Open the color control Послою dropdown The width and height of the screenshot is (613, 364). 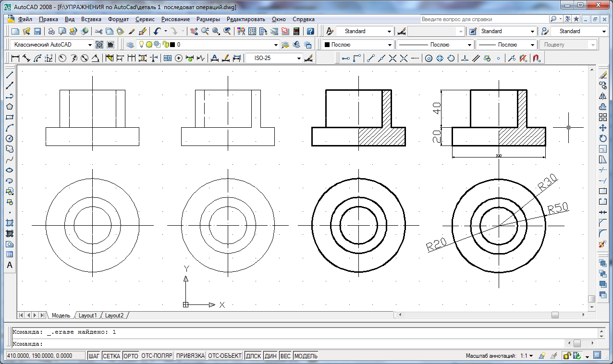(390, 45)
